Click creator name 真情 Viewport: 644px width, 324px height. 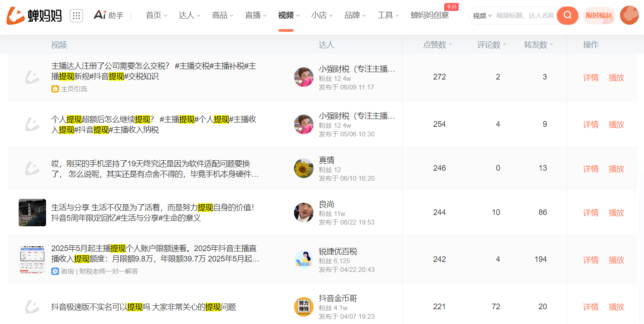coord(327,160)
